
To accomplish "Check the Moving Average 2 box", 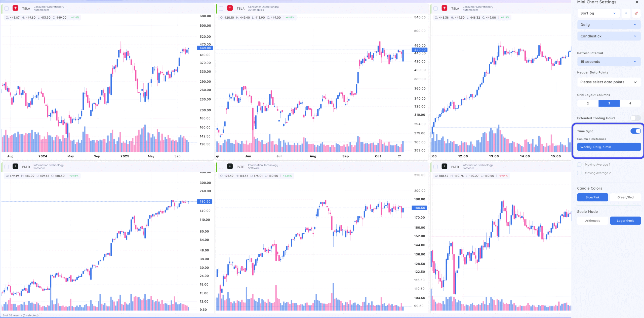I will pos(579,173).
